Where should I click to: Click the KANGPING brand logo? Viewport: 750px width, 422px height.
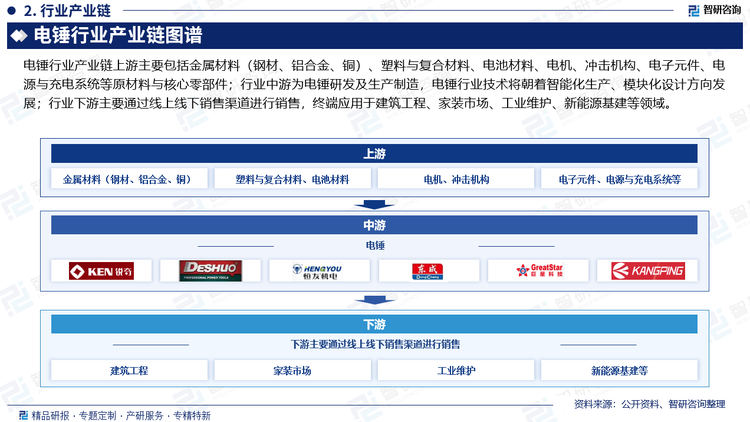648,271
